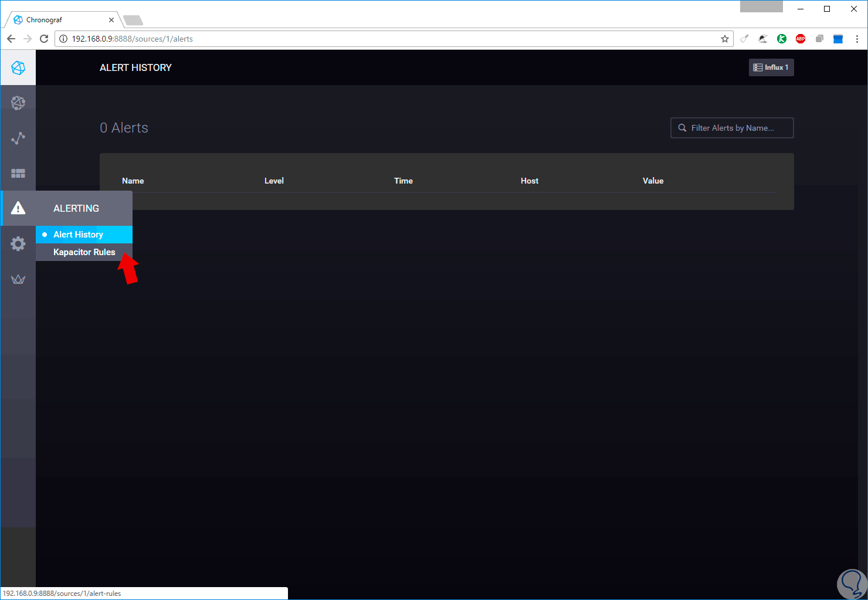
Task: Select Alert History menu item
Action: tap(84, 235)
